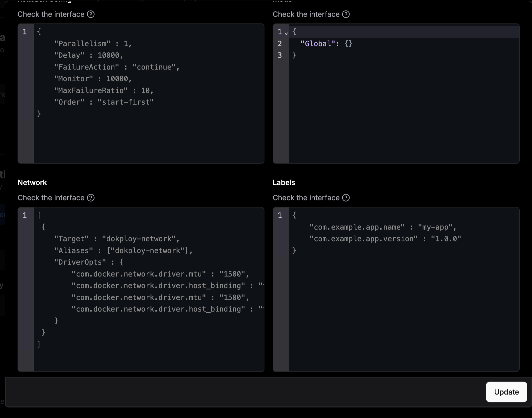Viewport: 532px width, 418px height.
Task: Click help icon above the Global editor
Action: [x=346, y=14]
